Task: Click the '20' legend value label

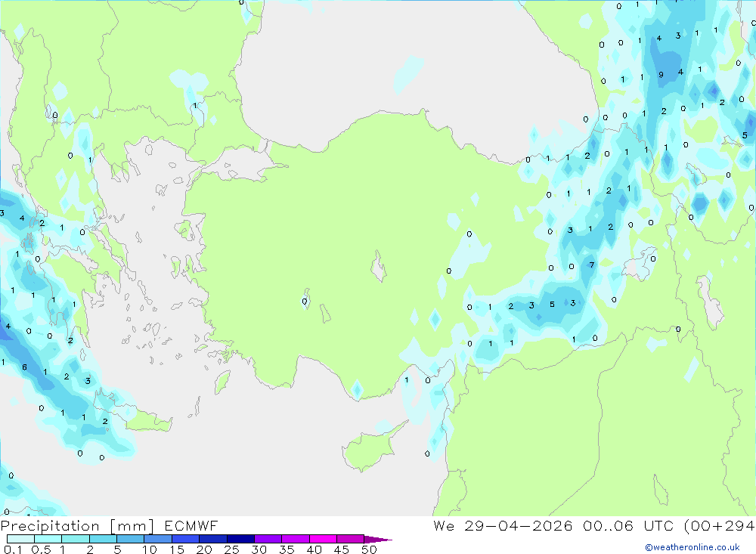Action: point(204,549)
